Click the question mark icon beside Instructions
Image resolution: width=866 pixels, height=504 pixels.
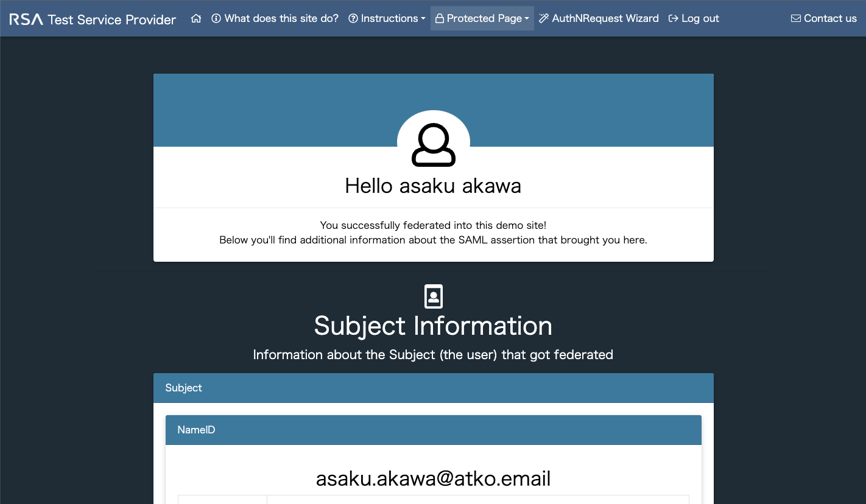[x=353, y=18]
